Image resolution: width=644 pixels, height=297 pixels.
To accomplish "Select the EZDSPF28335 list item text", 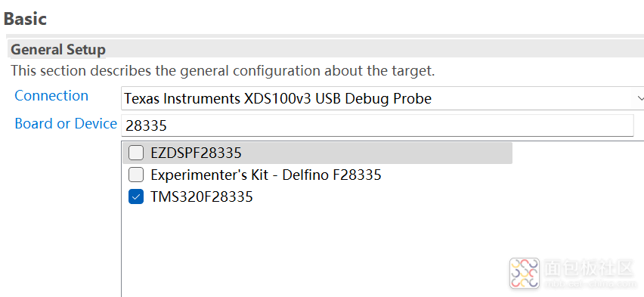I will click(x=197, y=153).
